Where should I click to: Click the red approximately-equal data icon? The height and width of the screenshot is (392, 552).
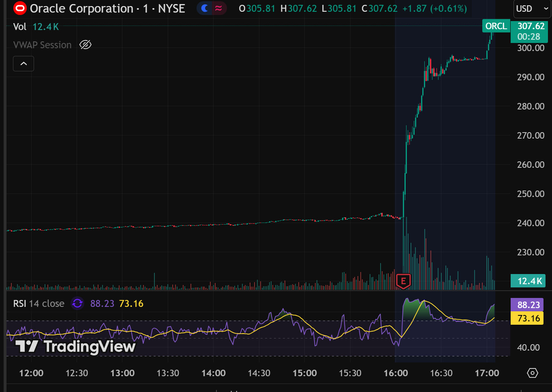218,9
